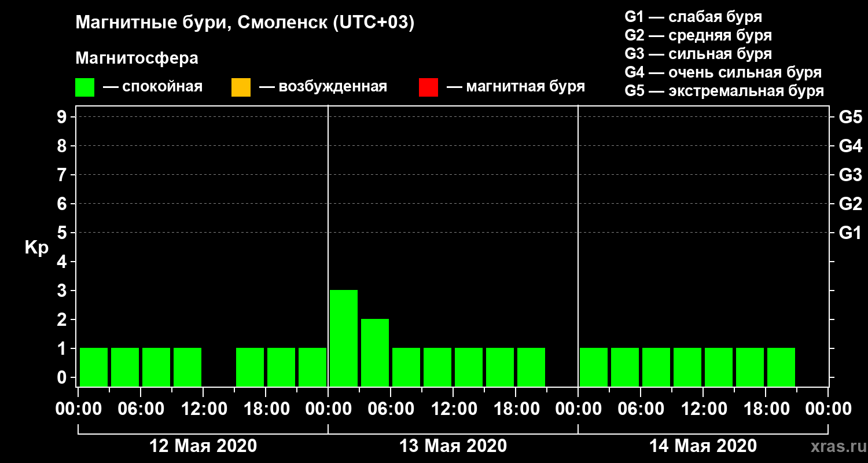Image resolution: width=868 pixels, height=463 pixels.
Task: Select the last green bar on 12 May
Action: pos(312,367)
